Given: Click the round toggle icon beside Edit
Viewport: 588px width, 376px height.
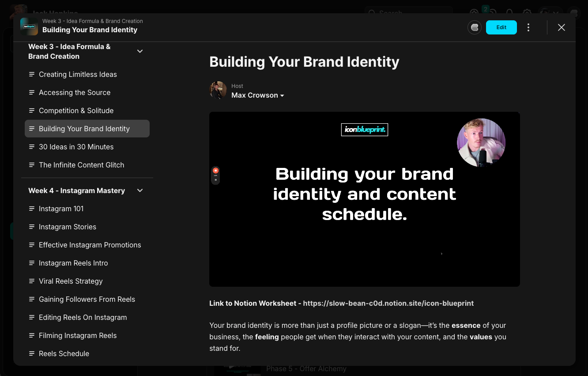Looking at the screenshot, I should pos(475,27).
